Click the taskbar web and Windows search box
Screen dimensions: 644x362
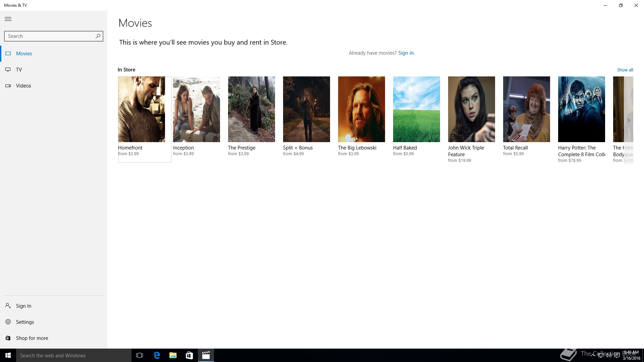(74, 355)
